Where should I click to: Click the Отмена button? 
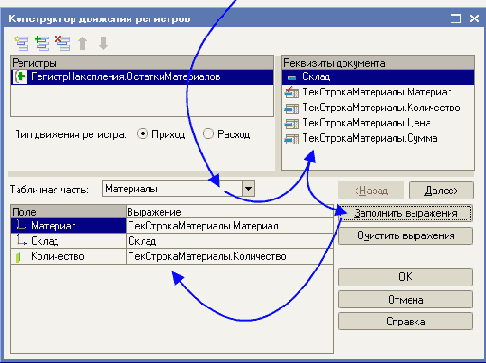(405, 300)
